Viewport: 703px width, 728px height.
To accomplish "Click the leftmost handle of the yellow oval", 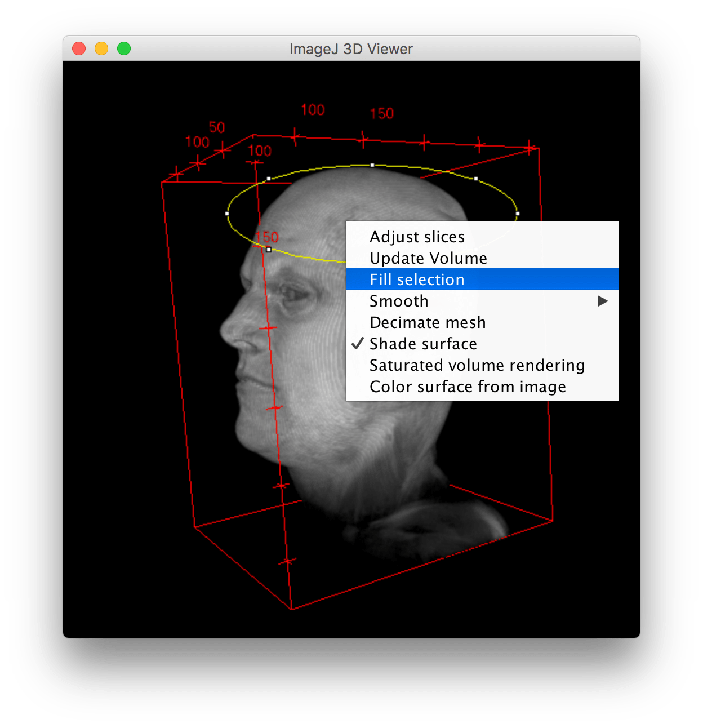I will pyautogui.click(x=227, y=214).
